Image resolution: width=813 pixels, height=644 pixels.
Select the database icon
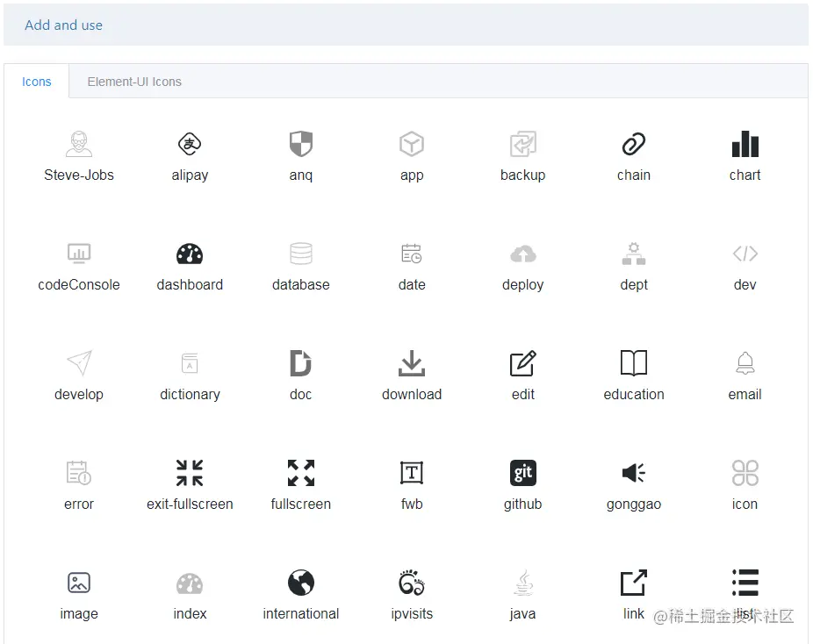(301, 254)
